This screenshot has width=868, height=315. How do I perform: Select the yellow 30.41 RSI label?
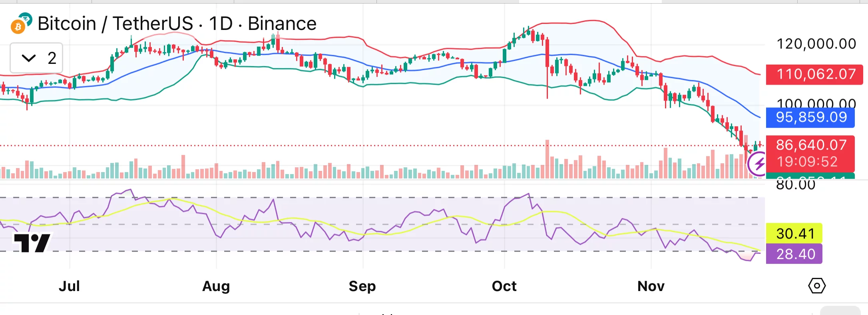point(794,233)
